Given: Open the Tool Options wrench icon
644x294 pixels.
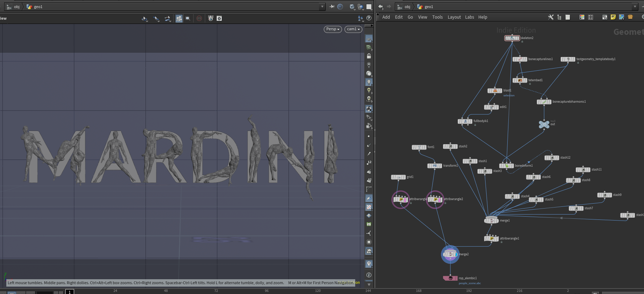Looking at the screenshot, I should [551, 17].
